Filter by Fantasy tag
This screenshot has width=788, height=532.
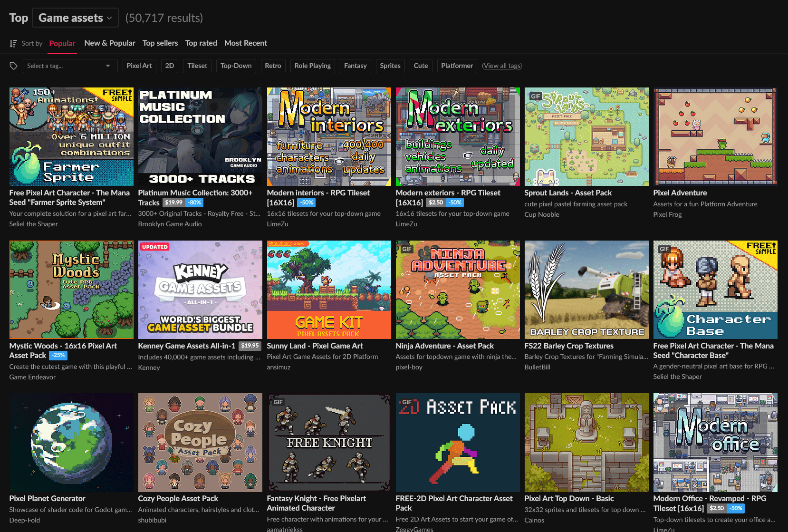point(356,66)
